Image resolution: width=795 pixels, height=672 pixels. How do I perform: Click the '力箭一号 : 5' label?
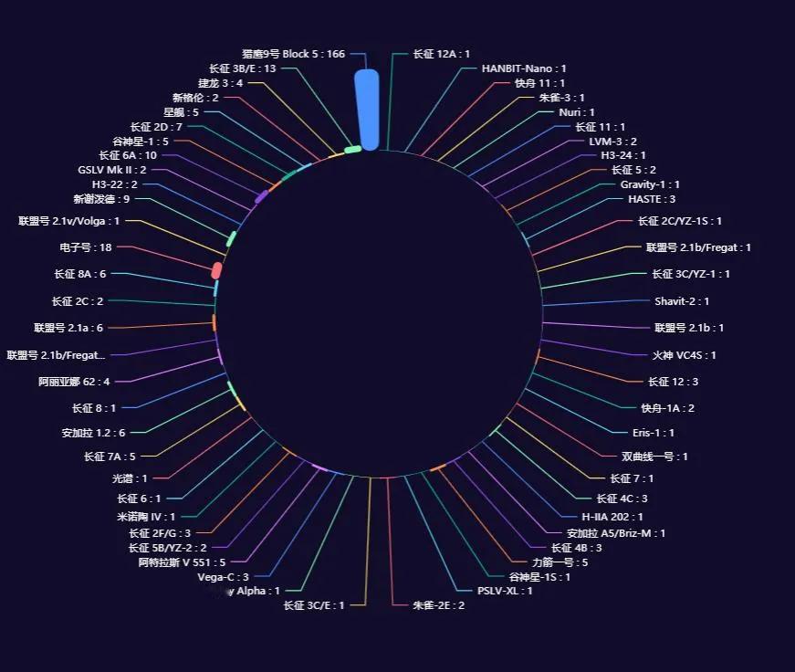click(x=560, y=562)
